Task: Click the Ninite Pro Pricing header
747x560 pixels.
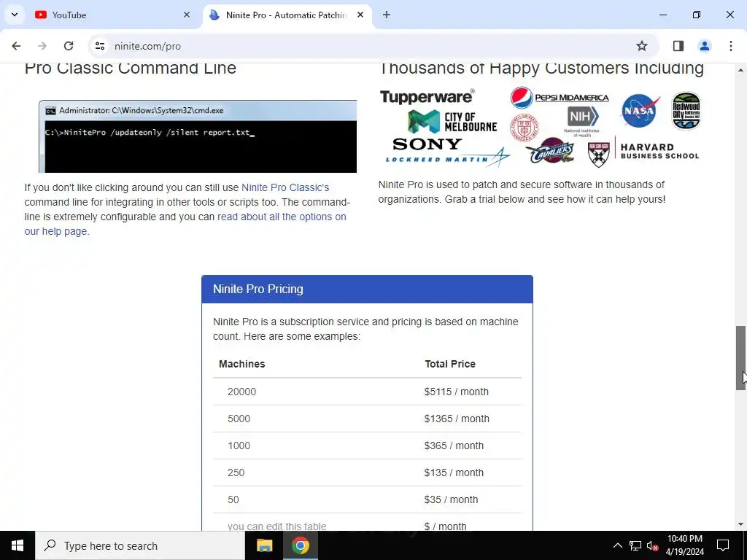Action: [x=367, y=289]
